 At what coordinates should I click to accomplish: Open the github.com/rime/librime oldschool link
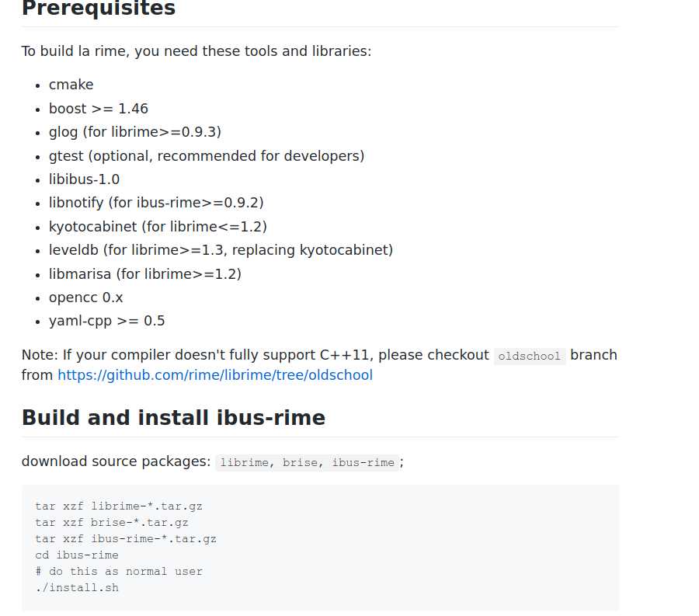(215, 375)
